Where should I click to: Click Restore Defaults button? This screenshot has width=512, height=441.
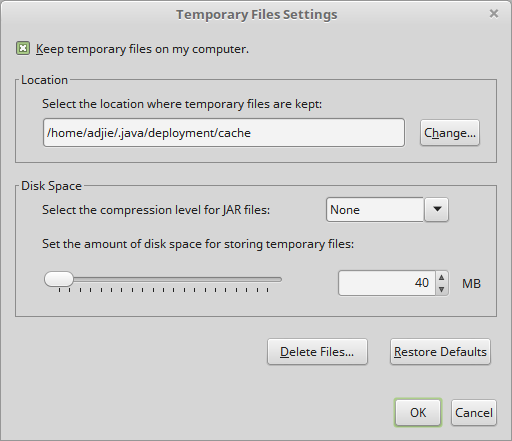[440, 352]
